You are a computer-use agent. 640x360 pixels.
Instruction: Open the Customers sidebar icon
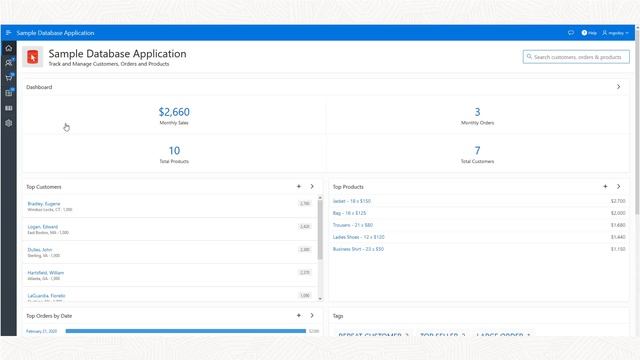pos(9,62)
